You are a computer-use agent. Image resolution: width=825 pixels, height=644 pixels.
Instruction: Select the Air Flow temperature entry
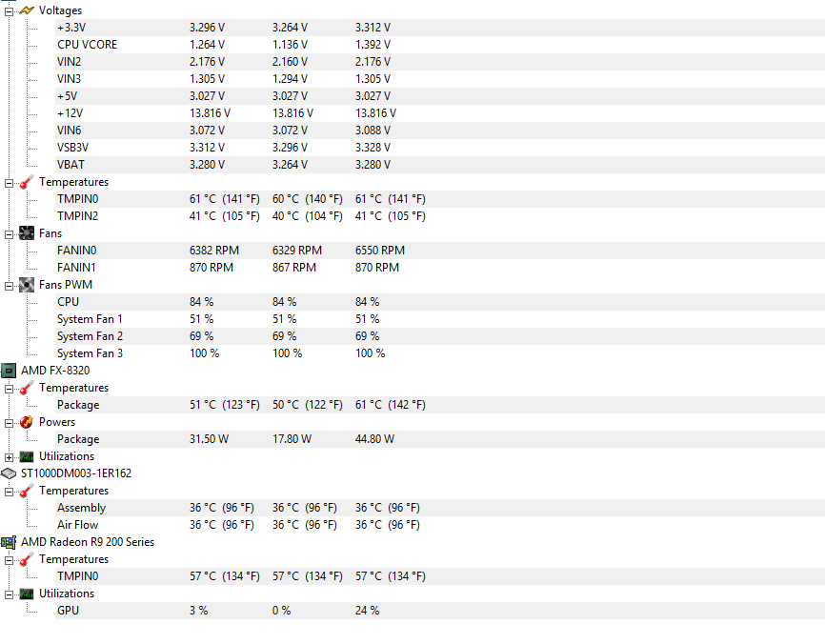point(76,524)
